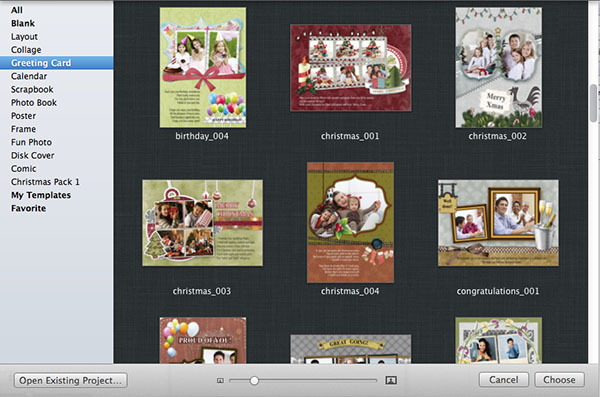
Task: Click the christmas_002 label text
Action: (x=497, y=136)
